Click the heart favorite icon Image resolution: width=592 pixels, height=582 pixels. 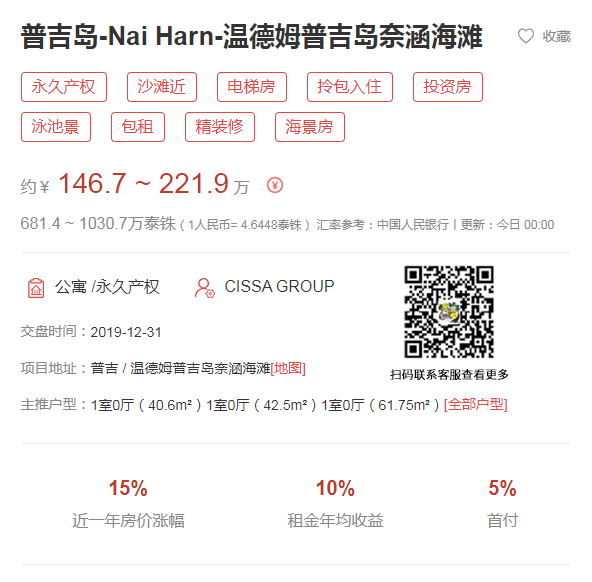[x=525, y=36]
